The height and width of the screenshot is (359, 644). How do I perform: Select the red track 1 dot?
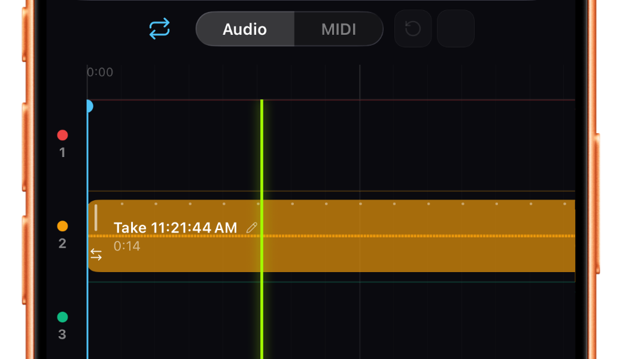(62, 135)
